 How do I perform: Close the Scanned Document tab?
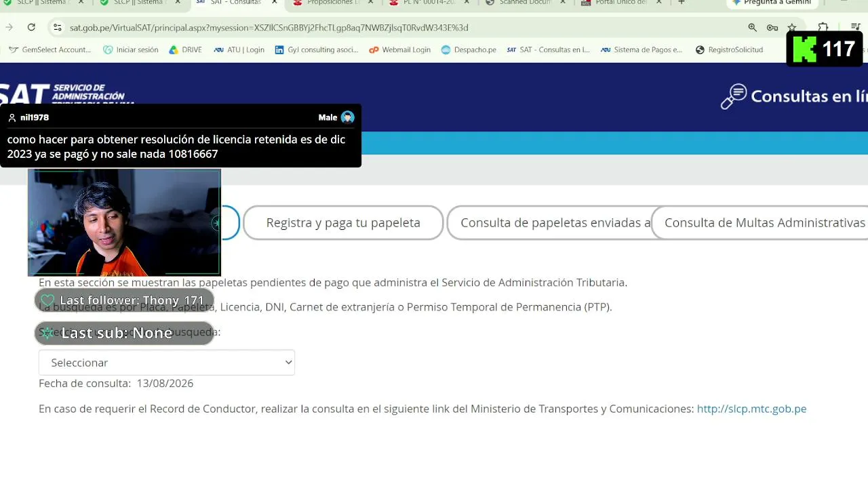563,2
